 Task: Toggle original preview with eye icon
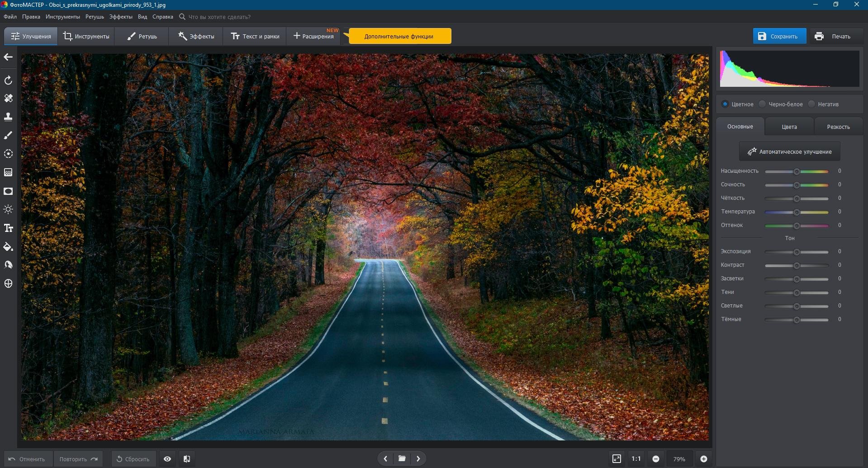point(167,459)
